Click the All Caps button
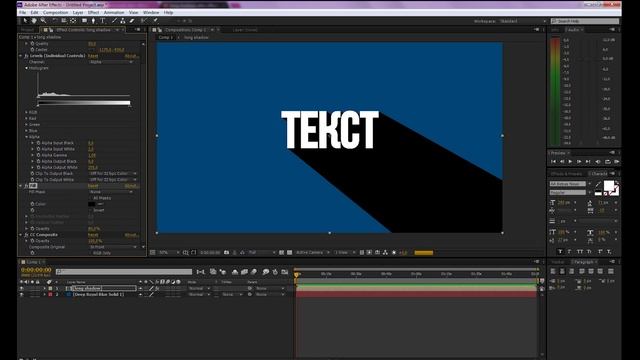The width and height of the screenshot is (640, 360). pyautogui.click(x=580, y=252)
